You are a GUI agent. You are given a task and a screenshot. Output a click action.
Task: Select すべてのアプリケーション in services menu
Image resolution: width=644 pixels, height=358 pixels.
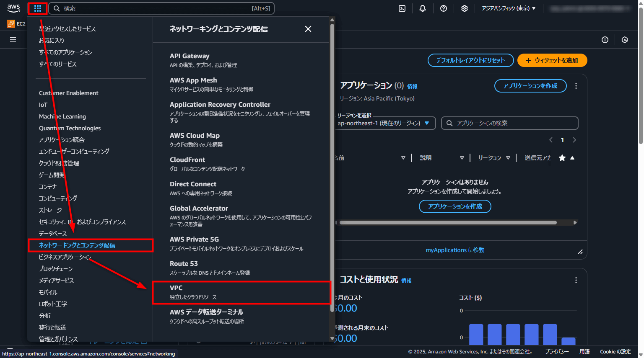tap(65, 52)
